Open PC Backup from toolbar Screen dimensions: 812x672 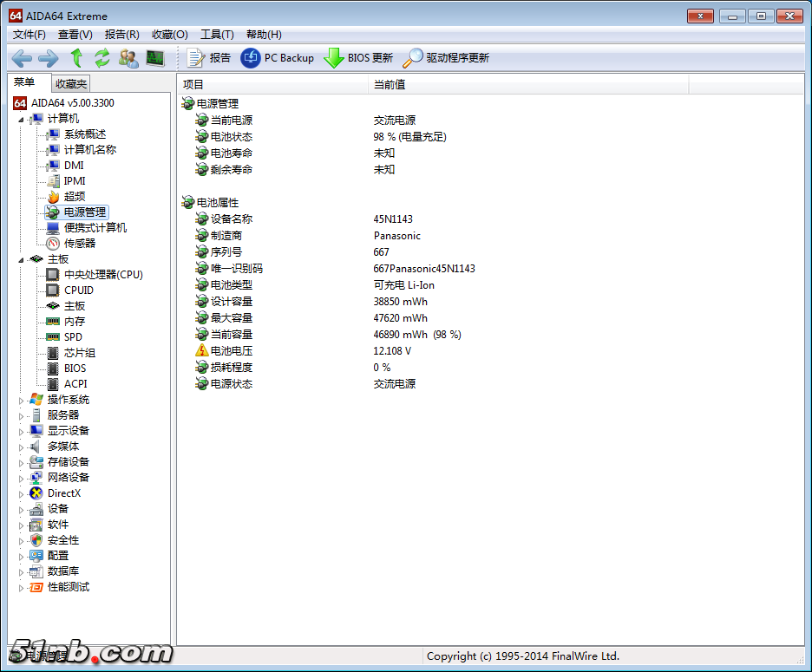pos(278,58)
